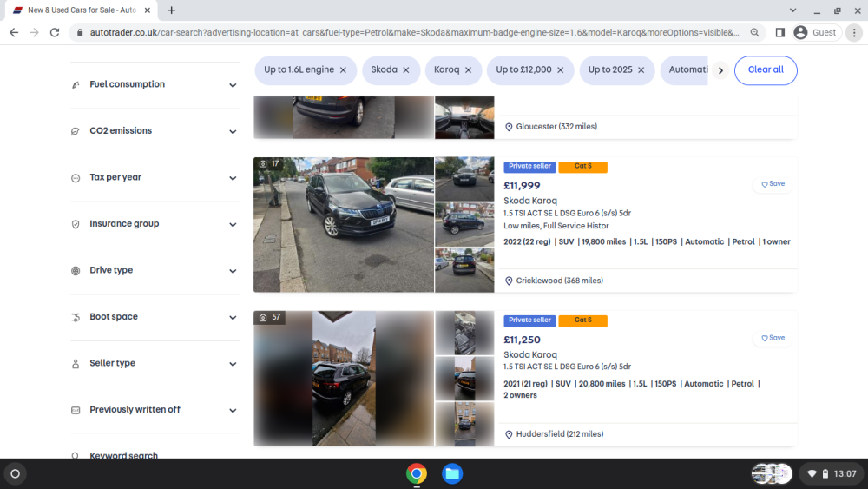Open the Guest profile menu
Image resolution: width=868 pixels, height=489 pixels.
click(x=815, y=33)
